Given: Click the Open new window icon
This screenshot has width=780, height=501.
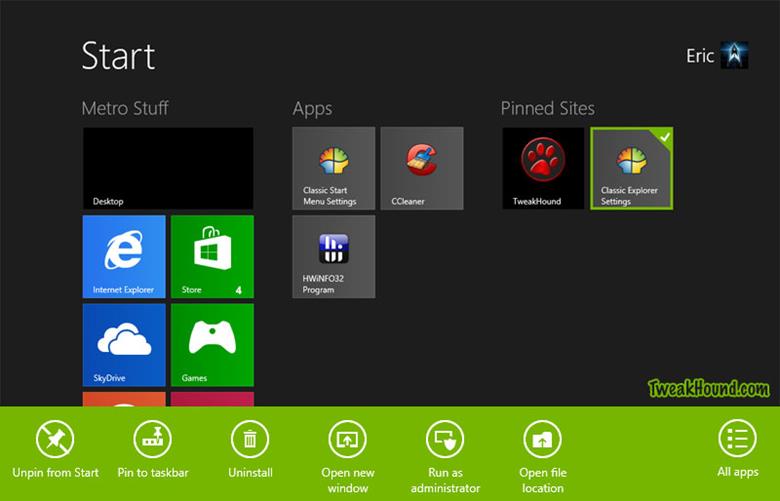Looking at the screenshot, I should [348, 439].
